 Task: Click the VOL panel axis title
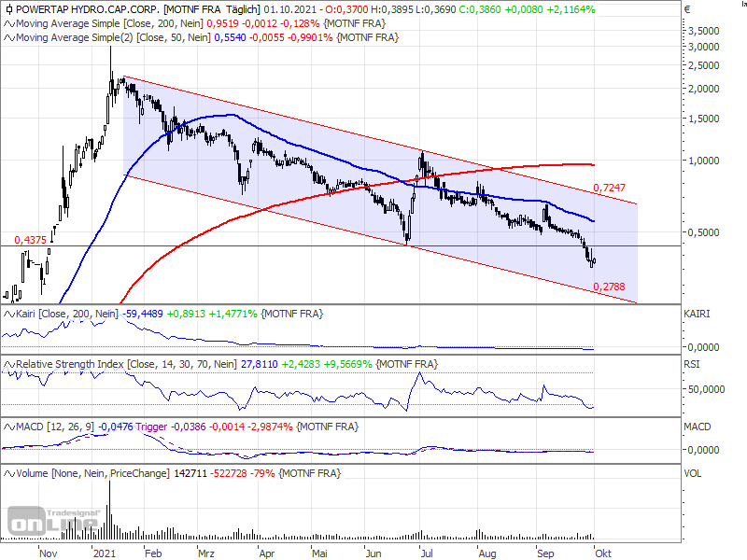pos(692,473)
